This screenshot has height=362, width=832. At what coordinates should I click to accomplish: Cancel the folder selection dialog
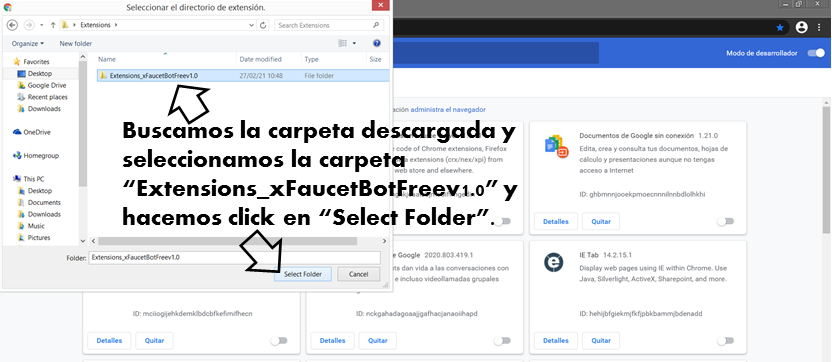click(x=359, y=274)
